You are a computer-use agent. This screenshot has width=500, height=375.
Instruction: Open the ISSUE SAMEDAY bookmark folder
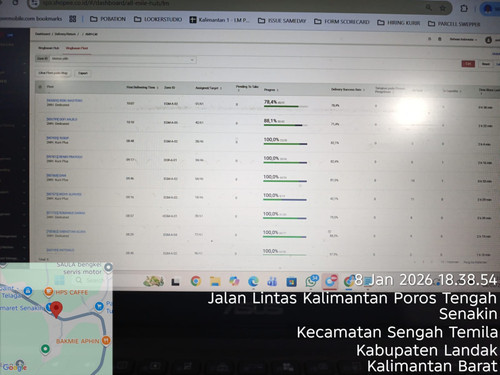282,21
